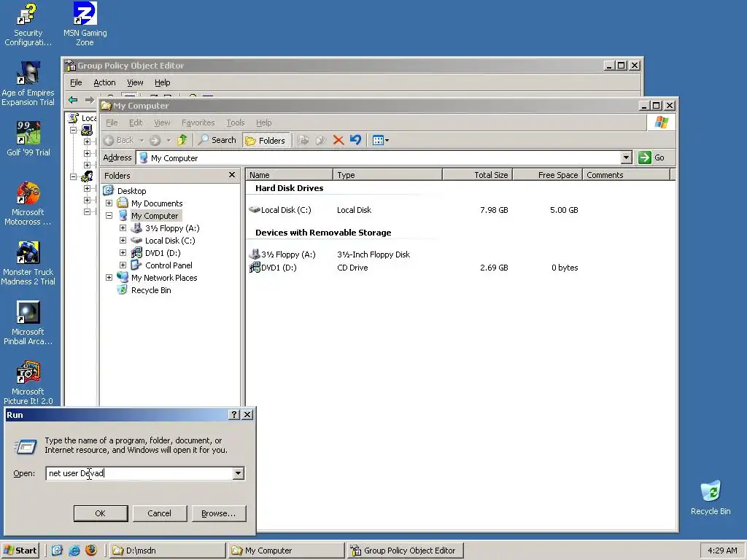Viewport: 747px width, 560px height.
Task: Toggle the Folders pane button
Action: point(266,140)
